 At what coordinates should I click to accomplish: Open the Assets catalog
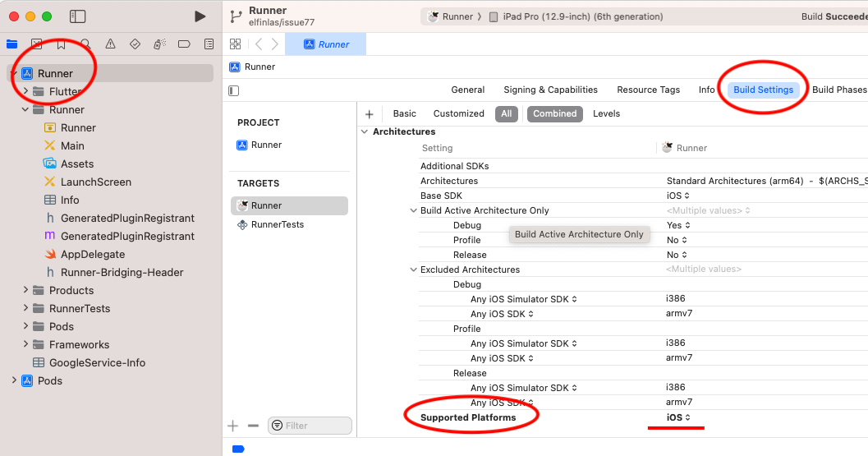tap(69, 164)
